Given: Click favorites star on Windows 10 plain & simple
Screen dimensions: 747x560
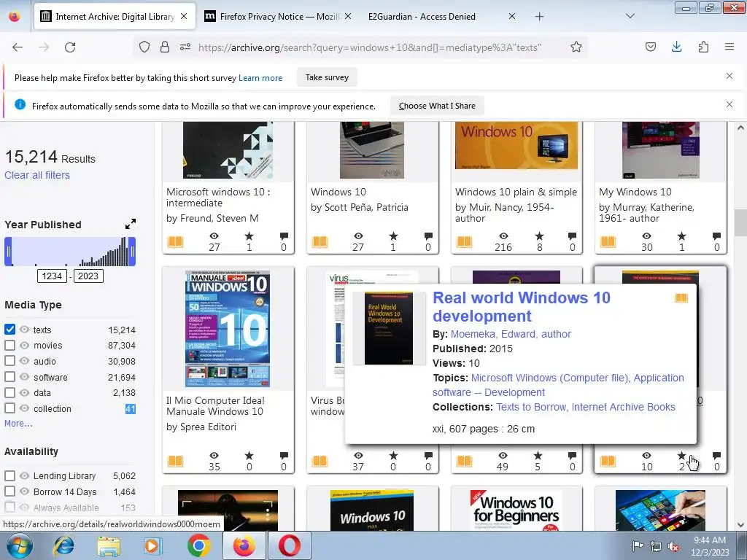Looking at the screenshot, I should coord(539,236).
